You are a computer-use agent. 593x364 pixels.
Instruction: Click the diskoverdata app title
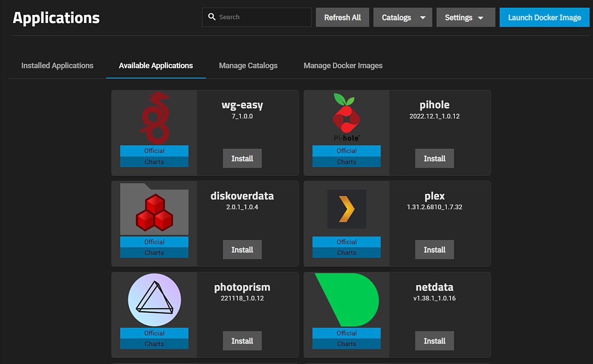(242, 196)
